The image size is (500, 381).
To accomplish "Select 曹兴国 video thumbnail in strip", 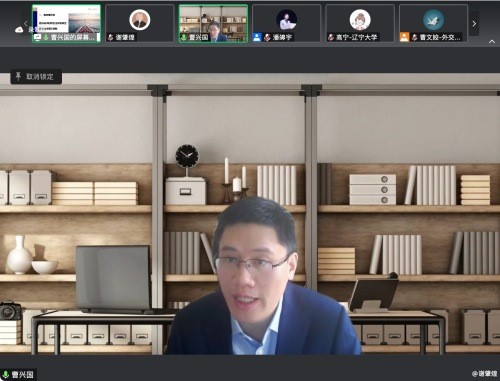I will click(x=213, y=23).
